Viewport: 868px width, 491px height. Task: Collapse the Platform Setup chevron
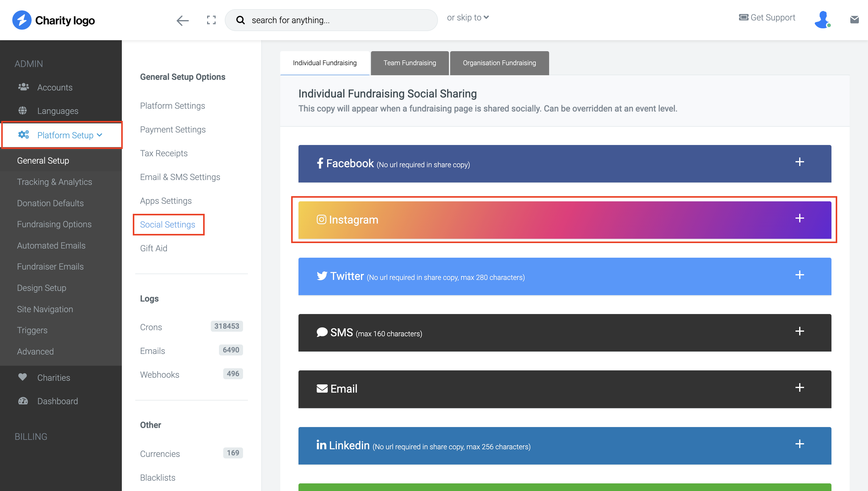[100, 135]
